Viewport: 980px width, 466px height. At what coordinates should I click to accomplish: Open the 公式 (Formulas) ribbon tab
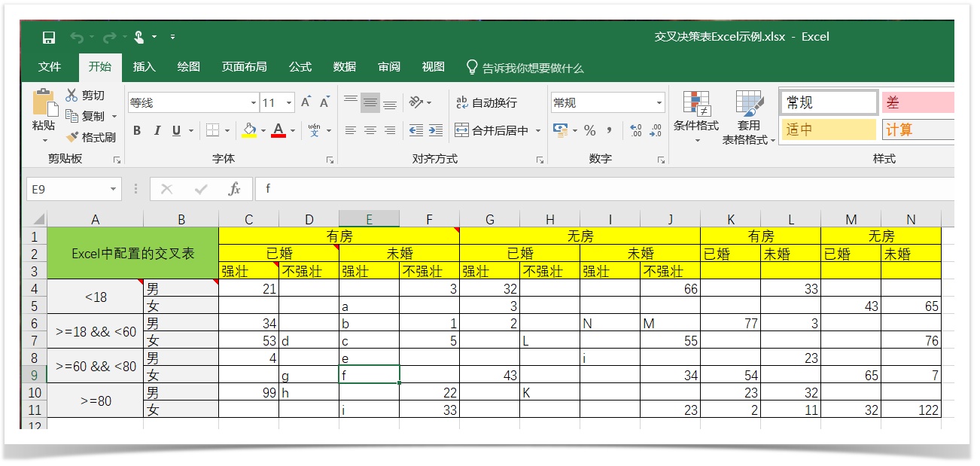(x=300, y=67)
